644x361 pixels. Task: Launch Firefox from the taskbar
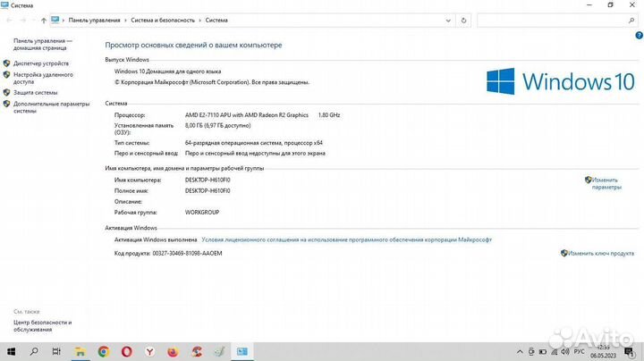[x=173, y=351]
